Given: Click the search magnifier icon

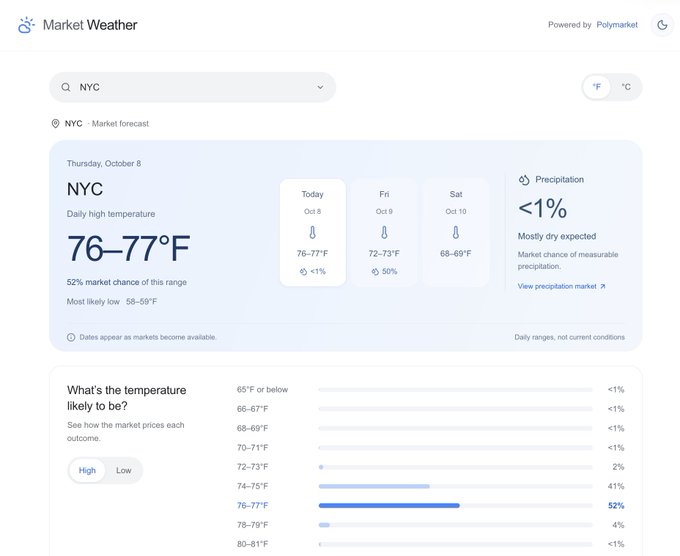Looking at the screenshot, I should point(66,87).
